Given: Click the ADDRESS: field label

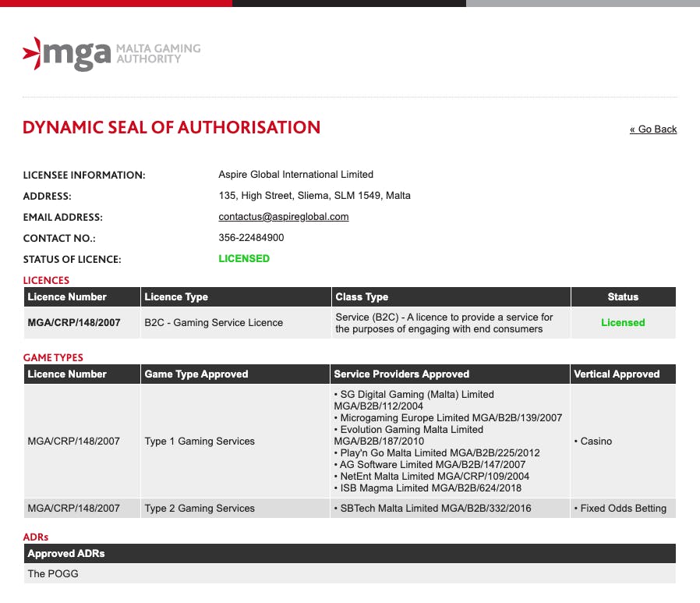Looking at the screenshot, I should [x=47, y=196].
